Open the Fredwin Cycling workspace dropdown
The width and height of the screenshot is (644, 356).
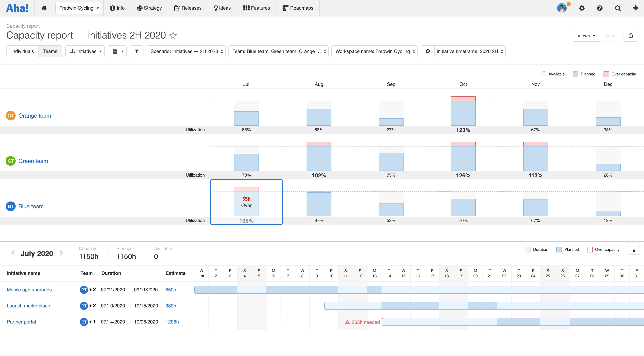coord(78,8)
